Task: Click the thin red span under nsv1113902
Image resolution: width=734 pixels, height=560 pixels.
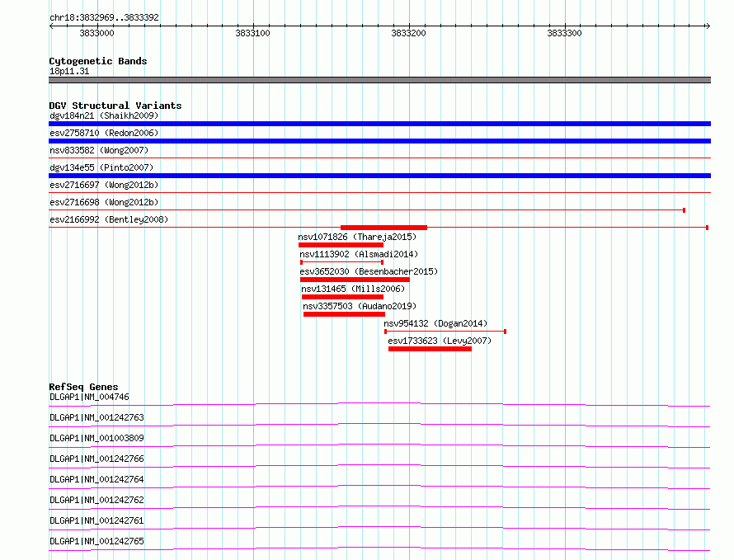Action: 341,262
